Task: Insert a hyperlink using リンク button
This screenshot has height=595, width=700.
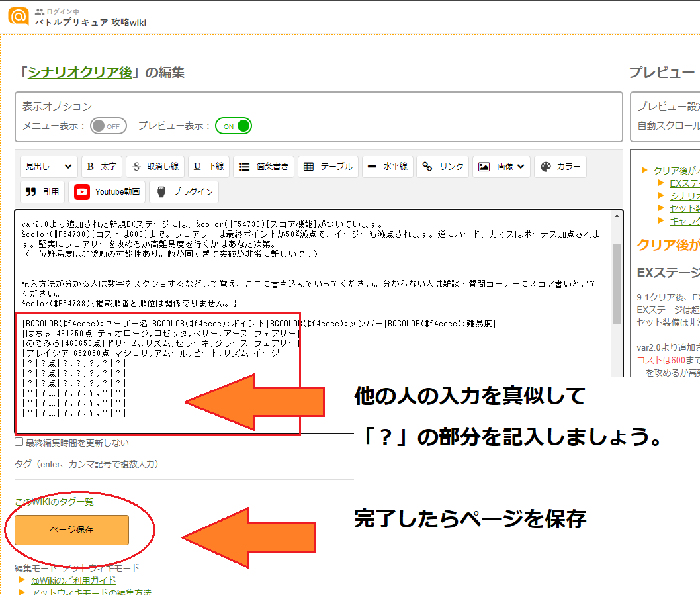Action: tap(443, 167)
